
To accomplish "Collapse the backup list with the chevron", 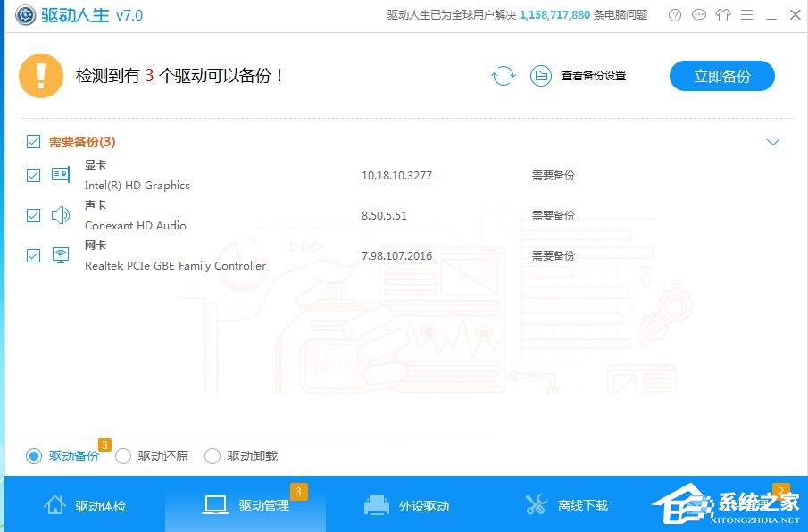I will click(773, 141).
